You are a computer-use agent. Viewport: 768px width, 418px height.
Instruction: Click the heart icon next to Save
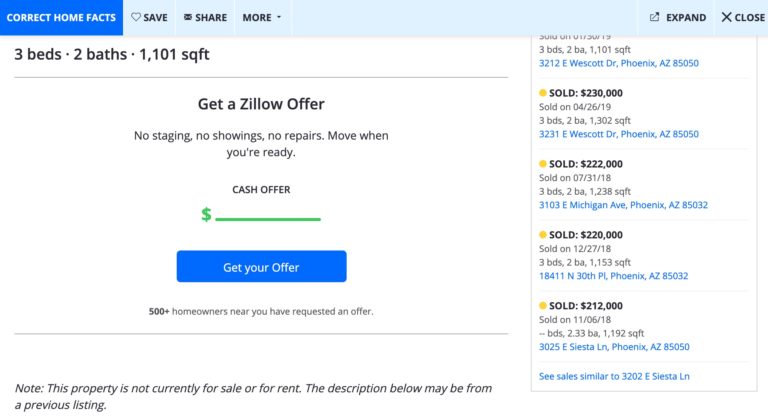click(x=136, y=17)
